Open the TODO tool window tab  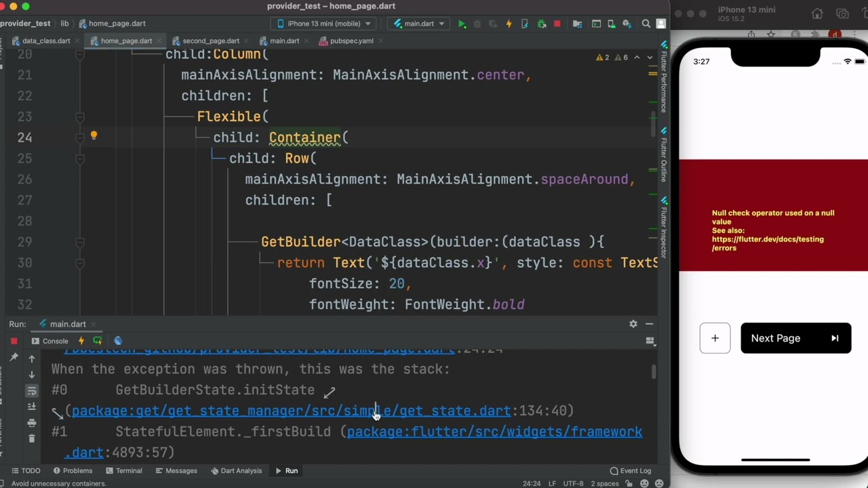26,470
